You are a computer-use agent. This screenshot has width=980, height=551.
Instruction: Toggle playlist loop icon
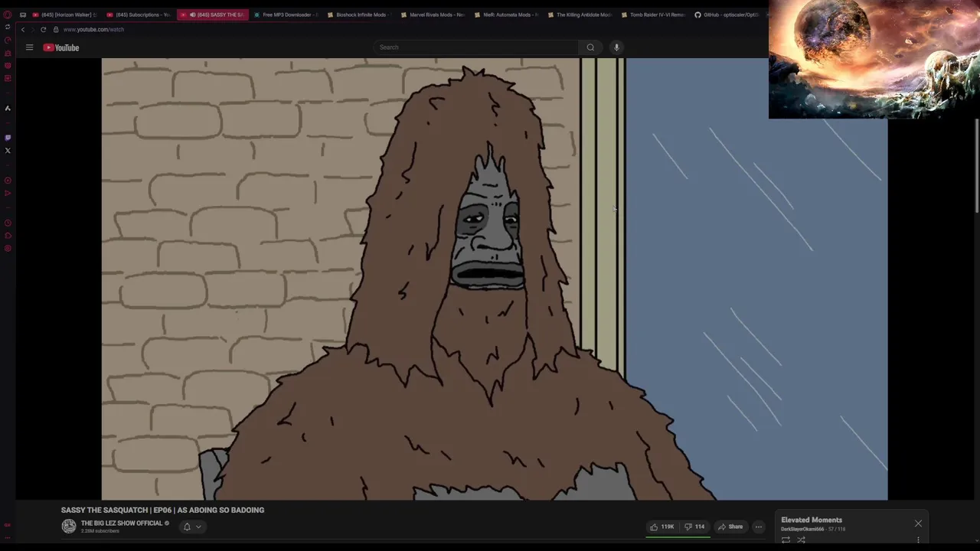point(786,540)
